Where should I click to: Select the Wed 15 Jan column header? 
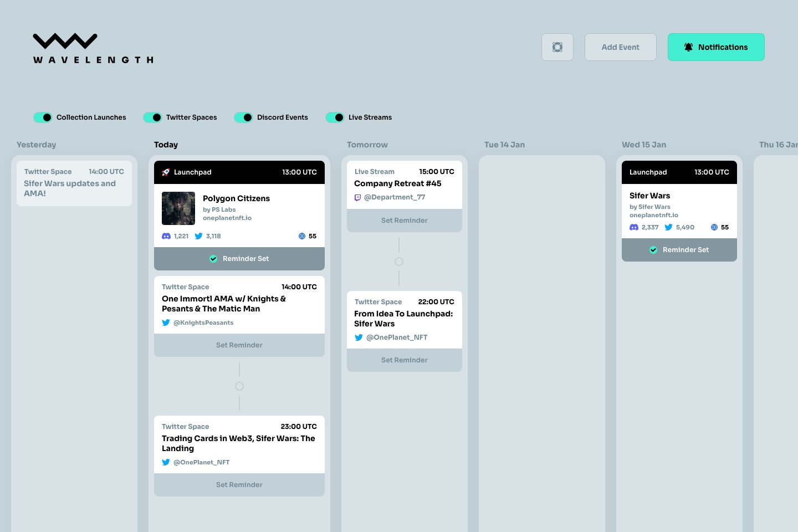point(644,145)
